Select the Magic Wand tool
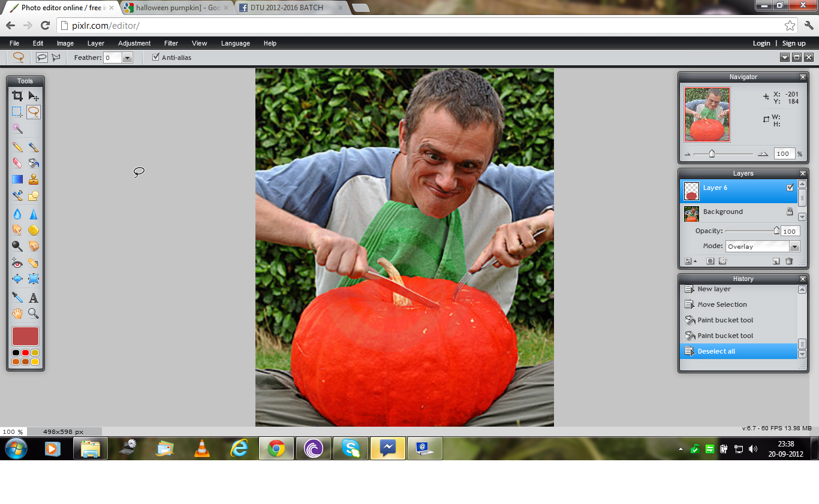This screenshot has height=504, width=819. pyautogui.click(x=17, y=128)
